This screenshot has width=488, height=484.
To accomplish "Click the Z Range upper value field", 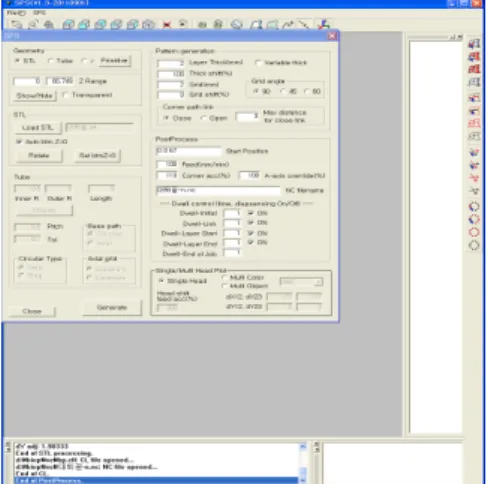I will (x=60, y=81).
